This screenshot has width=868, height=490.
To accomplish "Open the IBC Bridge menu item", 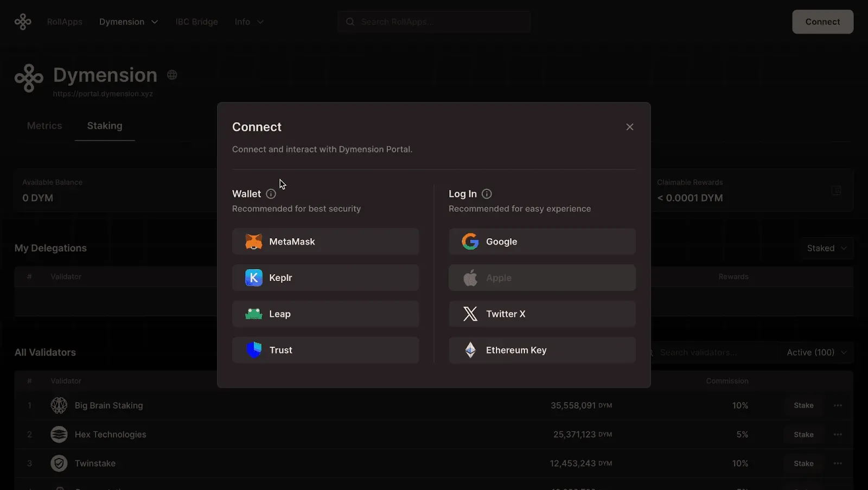I will tap(196, 22).
